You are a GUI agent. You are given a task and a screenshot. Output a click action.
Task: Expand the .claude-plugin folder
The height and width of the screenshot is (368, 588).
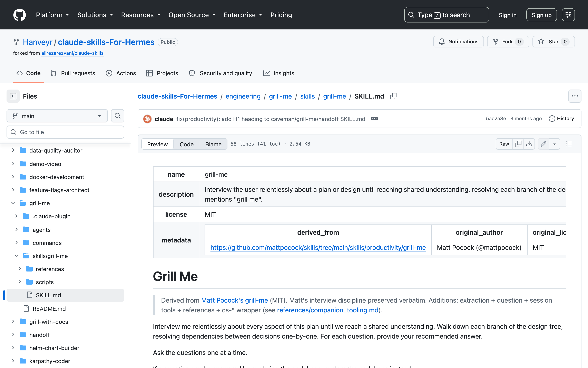[x=16, y=216]
